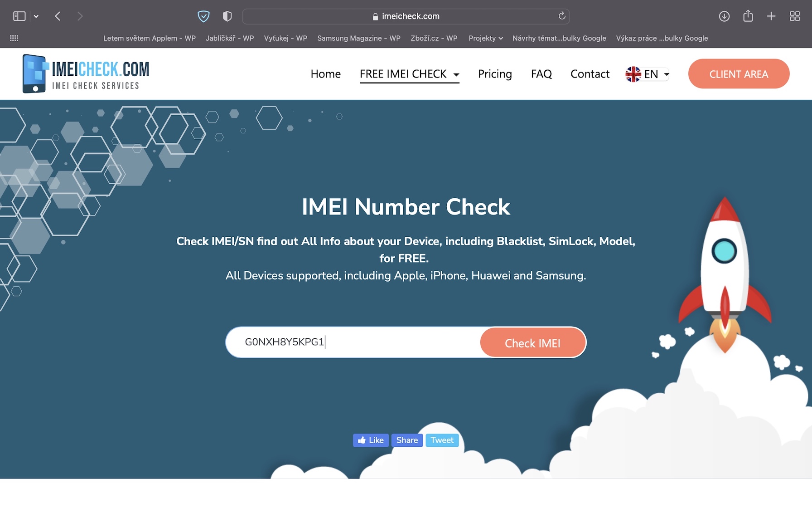Go back with the back arrow

pos(58,16)
